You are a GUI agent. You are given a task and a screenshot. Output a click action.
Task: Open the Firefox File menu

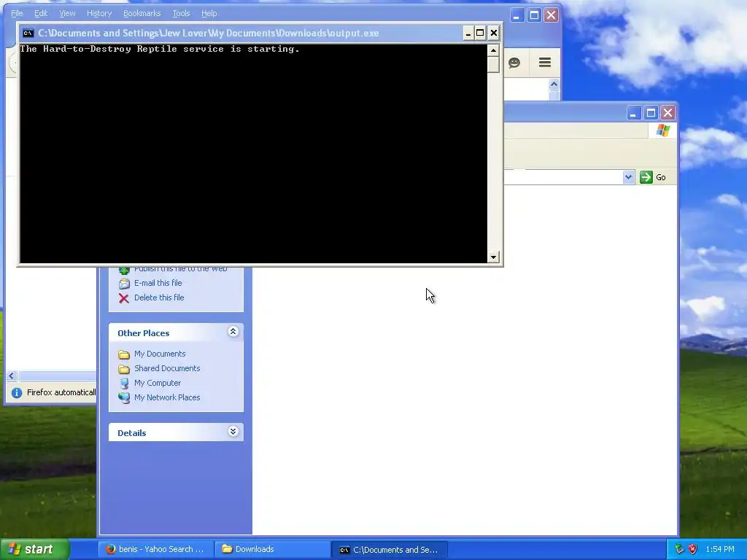pos(17,13)
